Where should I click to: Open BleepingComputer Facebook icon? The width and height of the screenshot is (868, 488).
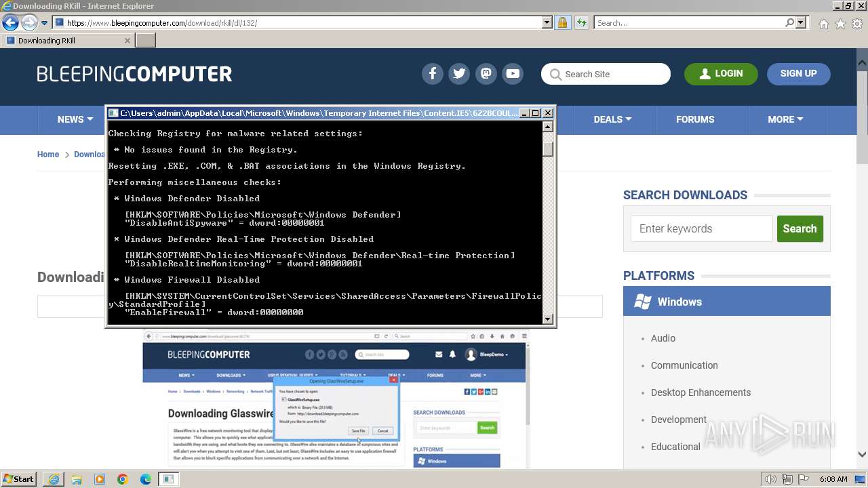coord(433,74)
